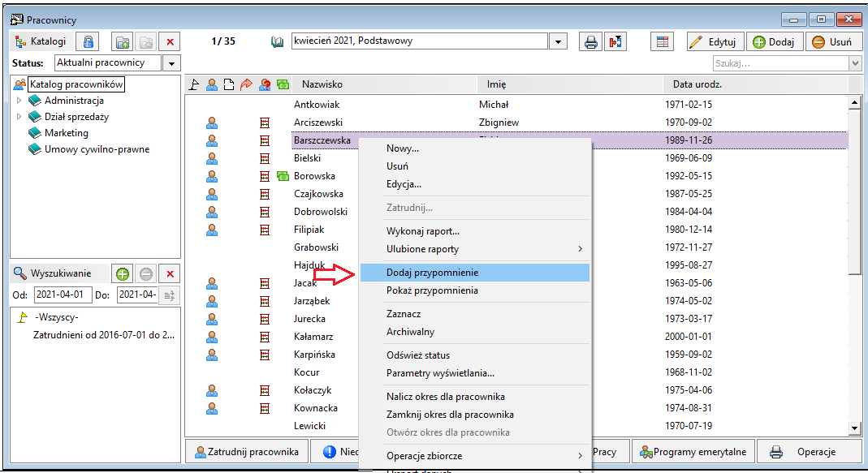Click the add new catalog folder icon
Image resolution: width=868 pixels, height=473 pixels.
coord(123,41)
